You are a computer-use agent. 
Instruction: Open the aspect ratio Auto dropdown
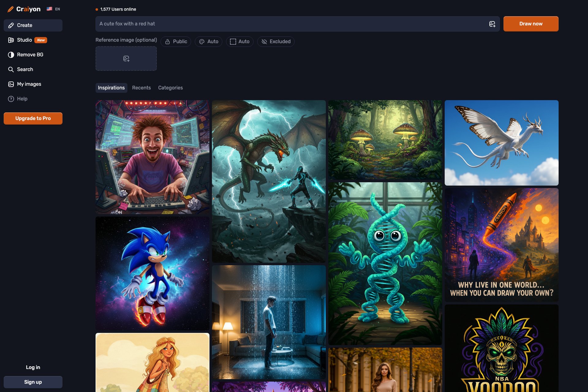(240, 41)
